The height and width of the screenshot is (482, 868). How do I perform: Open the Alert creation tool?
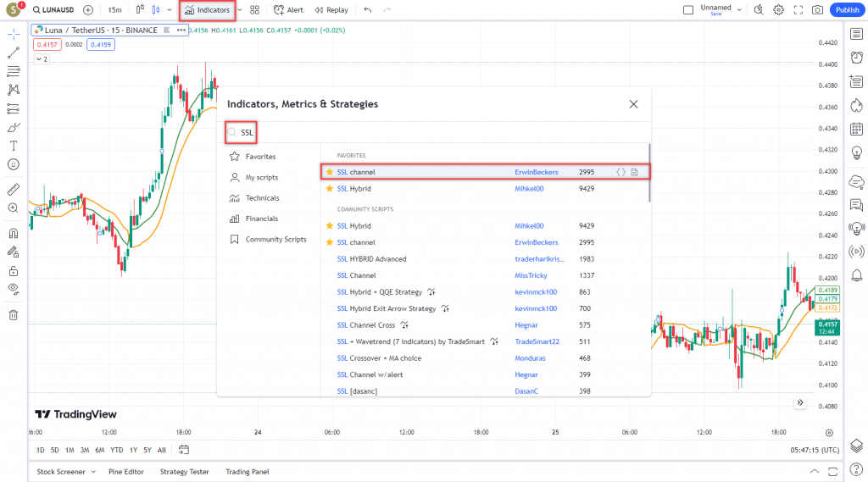tap(288, 10)
